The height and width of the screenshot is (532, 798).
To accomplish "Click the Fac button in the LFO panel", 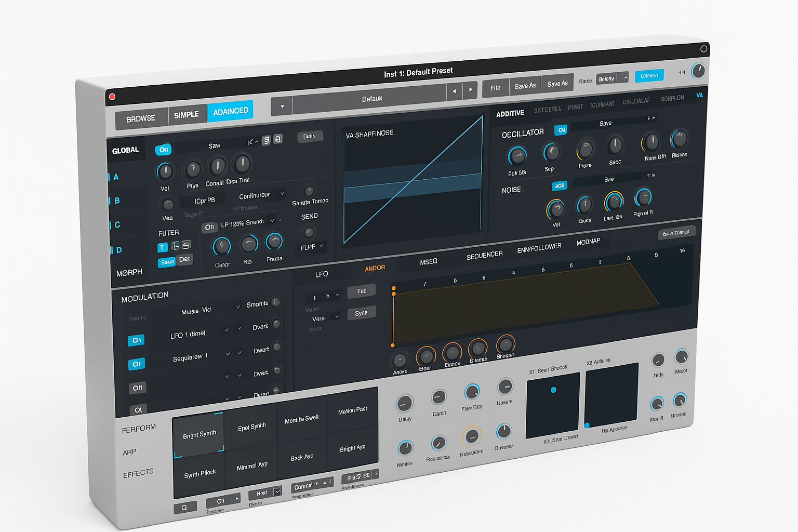I will click(x=362, y=291).
